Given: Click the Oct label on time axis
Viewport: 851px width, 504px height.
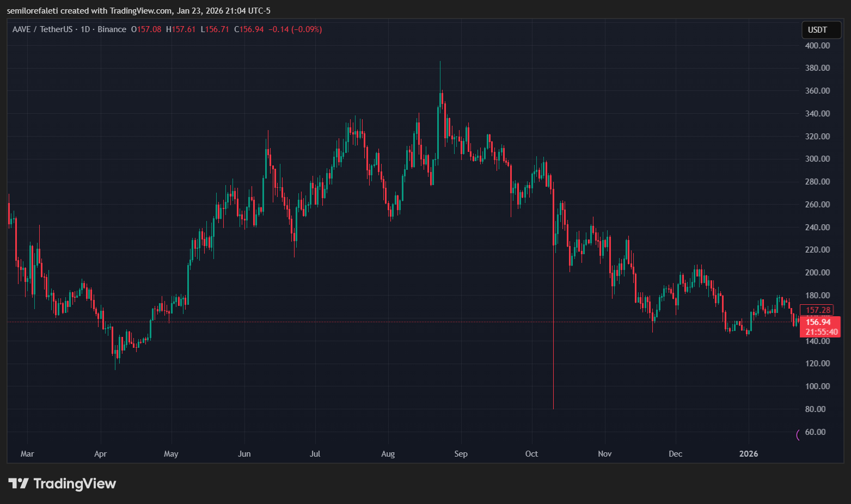Looking at the screenshot, I should 531,454.
